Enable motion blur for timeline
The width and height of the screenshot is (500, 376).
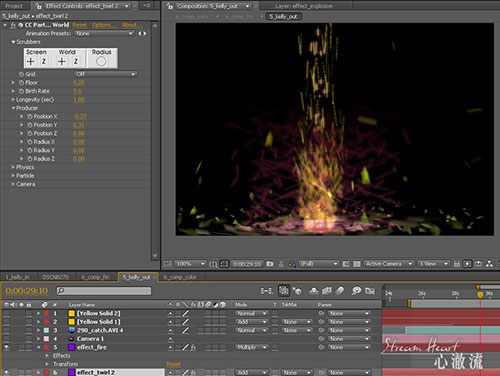tap(339, 291)
